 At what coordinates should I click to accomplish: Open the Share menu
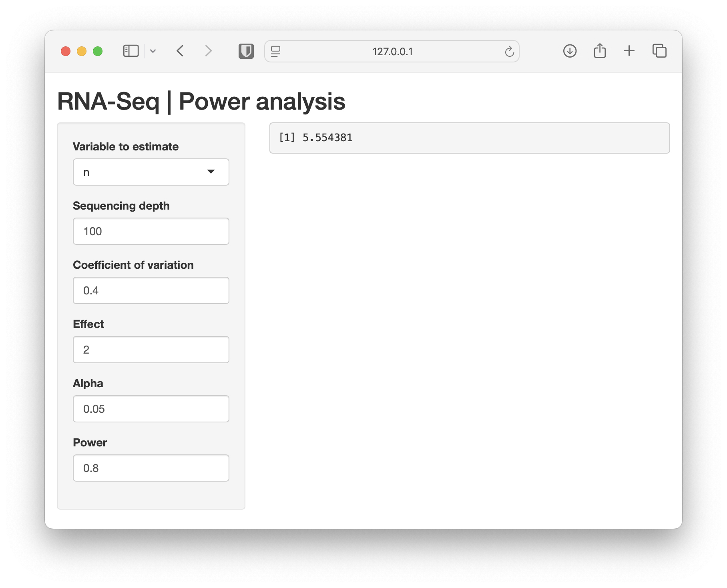point(600,51)
